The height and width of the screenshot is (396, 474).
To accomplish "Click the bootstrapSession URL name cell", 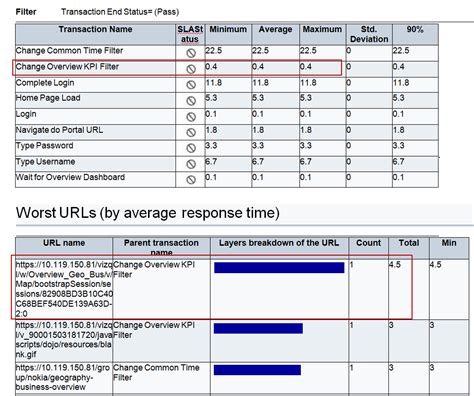I will click(x=64, y=289).
